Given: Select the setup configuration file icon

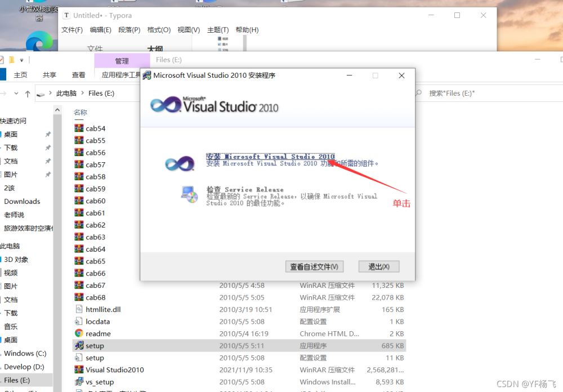Looking at the screenshot, I should coord(79,358).
